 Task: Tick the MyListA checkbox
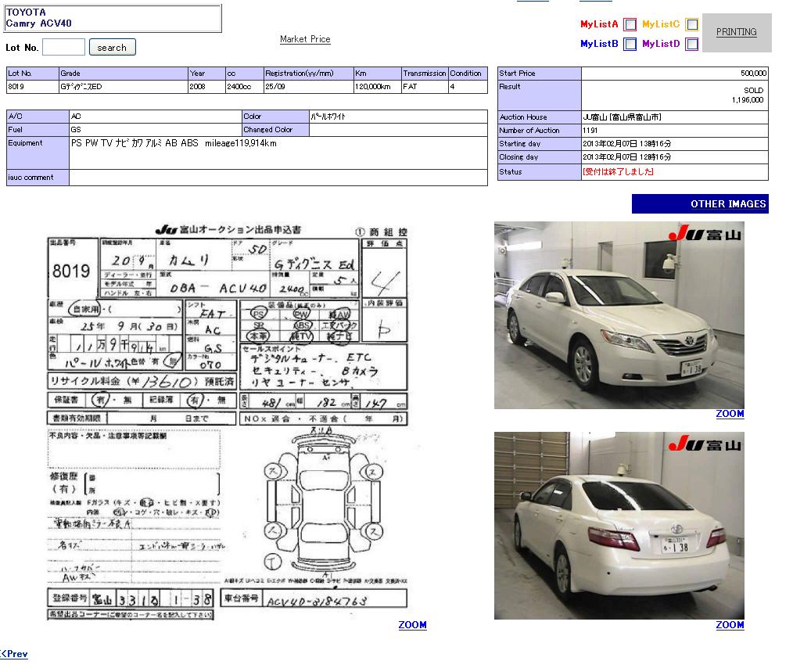pos(630,24)
